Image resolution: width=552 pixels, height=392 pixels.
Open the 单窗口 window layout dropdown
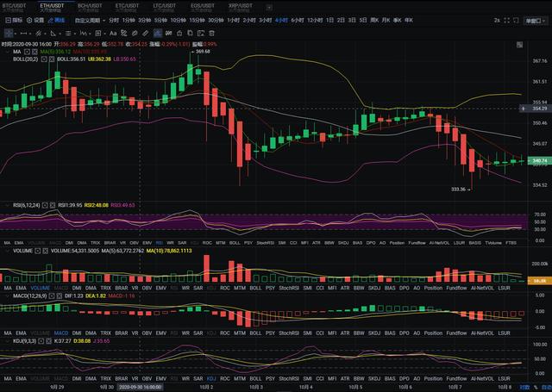coord(535,21)
